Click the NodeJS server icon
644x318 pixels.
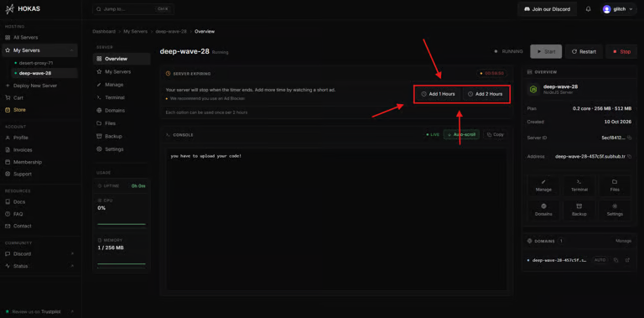(533, 89)
